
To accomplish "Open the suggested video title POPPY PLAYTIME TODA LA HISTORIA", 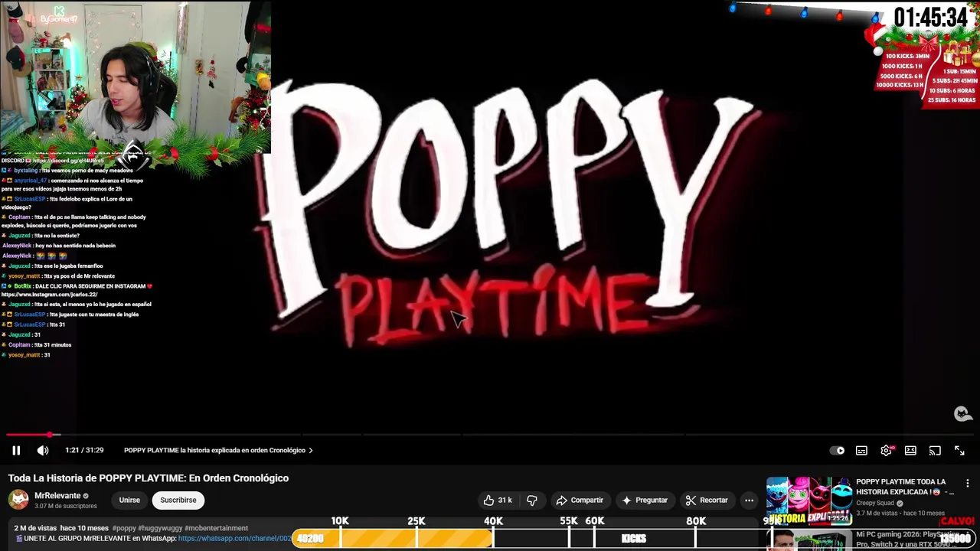I will point(905,487).
